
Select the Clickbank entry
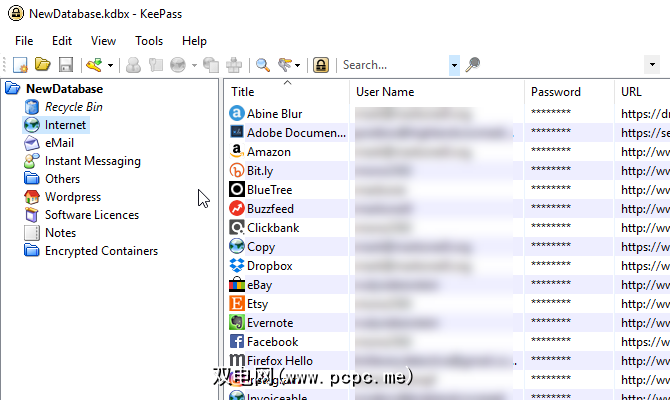[x=273, y=228]
